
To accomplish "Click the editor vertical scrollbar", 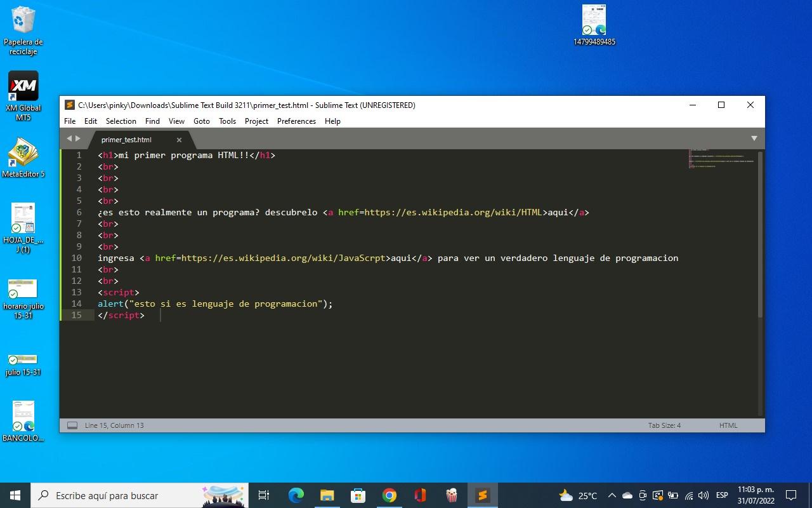I will tap(760, 234).
